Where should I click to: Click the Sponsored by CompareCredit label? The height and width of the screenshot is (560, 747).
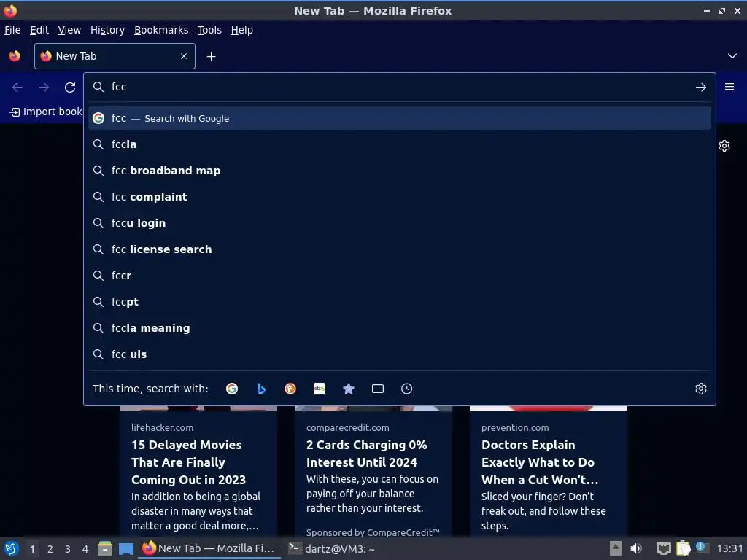(x=373, y=532)
